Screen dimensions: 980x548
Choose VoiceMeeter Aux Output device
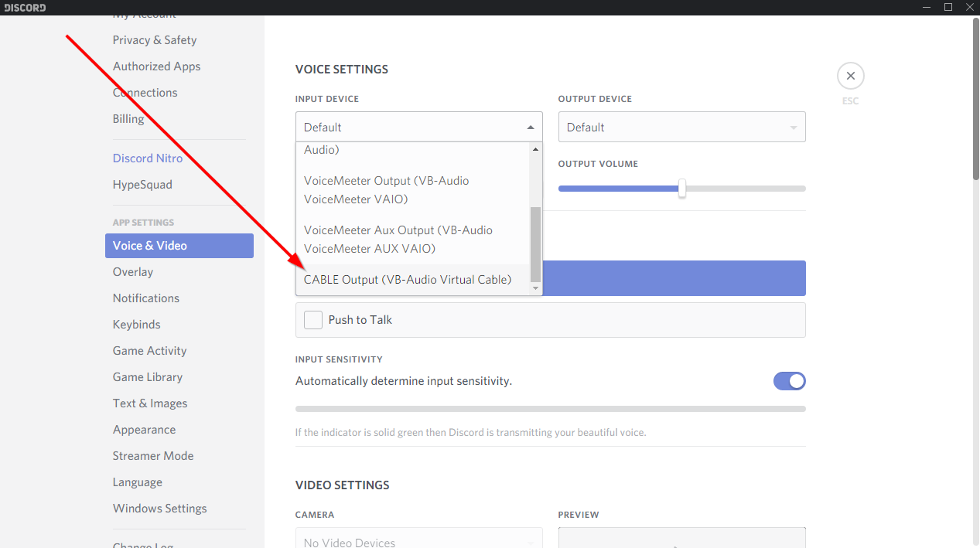pyautogui.click(x=398, y=240)
